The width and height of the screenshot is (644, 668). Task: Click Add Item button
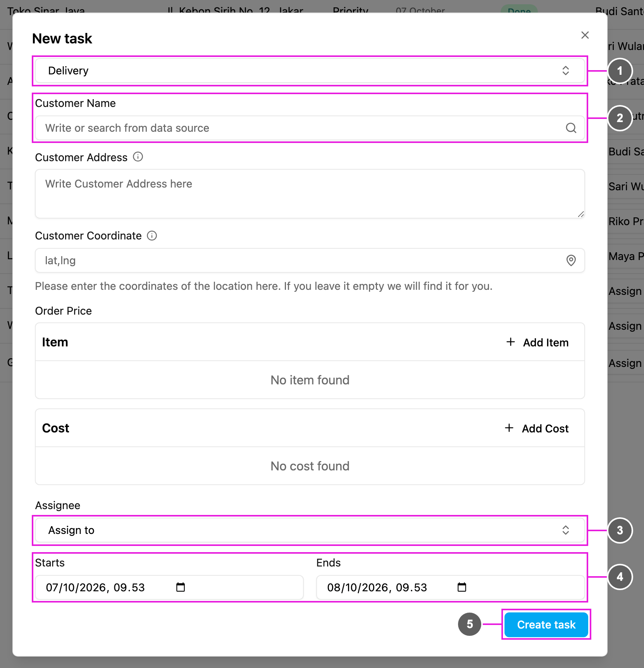(x=537, y=343)
